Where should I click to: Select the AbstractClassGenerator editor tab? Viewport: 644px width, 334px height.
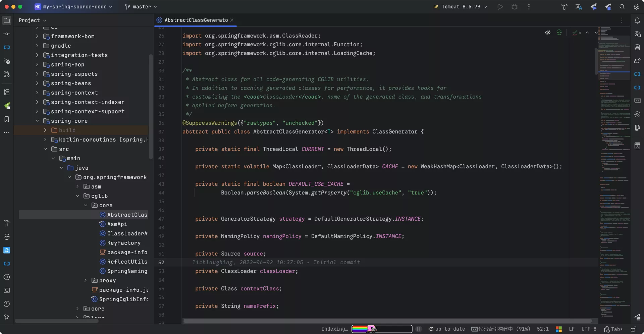click(x=196, y=20)
